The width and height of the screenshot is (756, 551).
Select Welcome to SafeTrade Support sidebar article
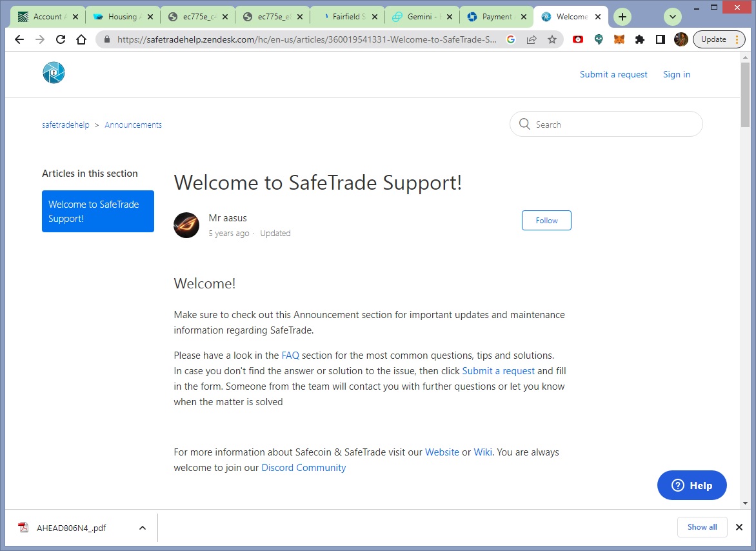point(98,211)
